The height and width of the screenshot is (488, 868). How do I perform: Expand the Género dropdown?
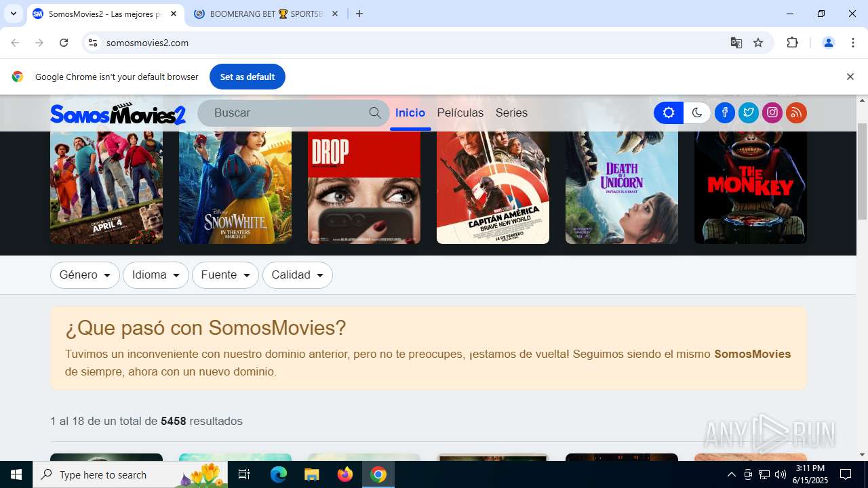pyautogui.click(x=85, y=275)
